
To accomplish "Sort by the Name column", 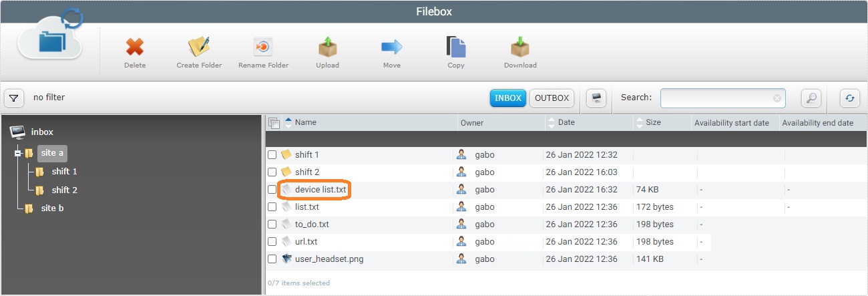I will tap(306, 122).
